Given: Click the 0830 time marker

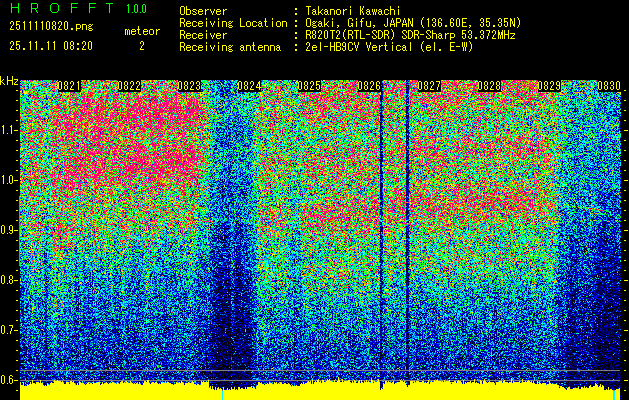Looking at the screenshot, I should (x=609, y=86).
